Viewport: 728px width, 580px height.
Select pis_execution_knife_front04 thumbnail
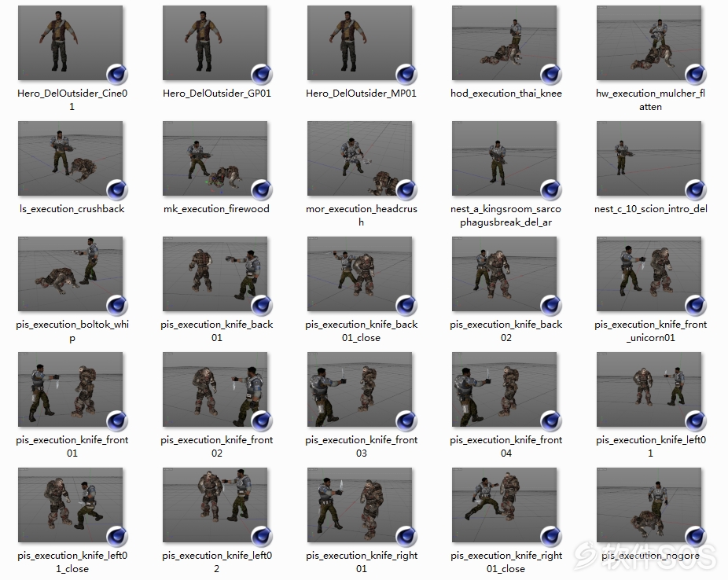click(x=504, y=389)
